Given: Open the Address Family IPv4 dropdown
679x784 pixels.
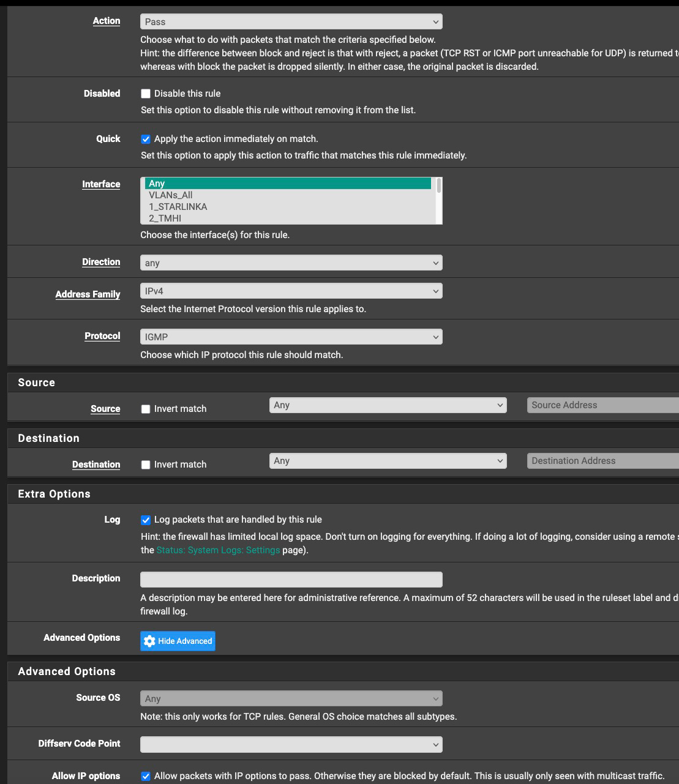Looking at the screenshot, I should pyautogui.click(x=291, y=291).
